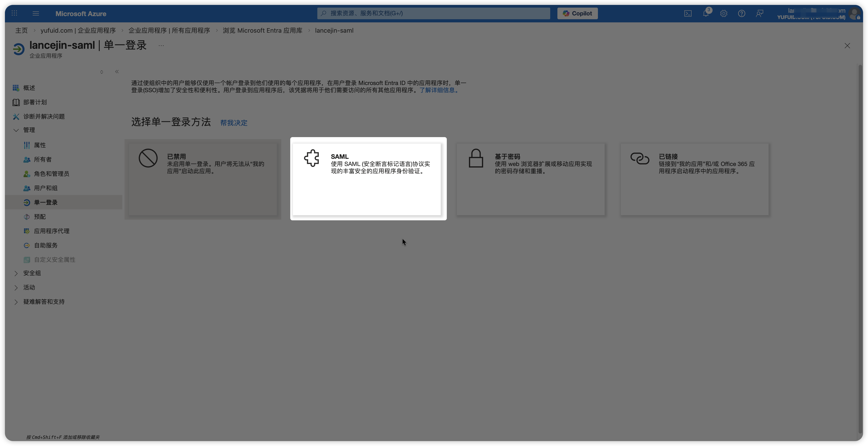Click 了解详细信息 link
868x446 pixels.
point(437,90)
